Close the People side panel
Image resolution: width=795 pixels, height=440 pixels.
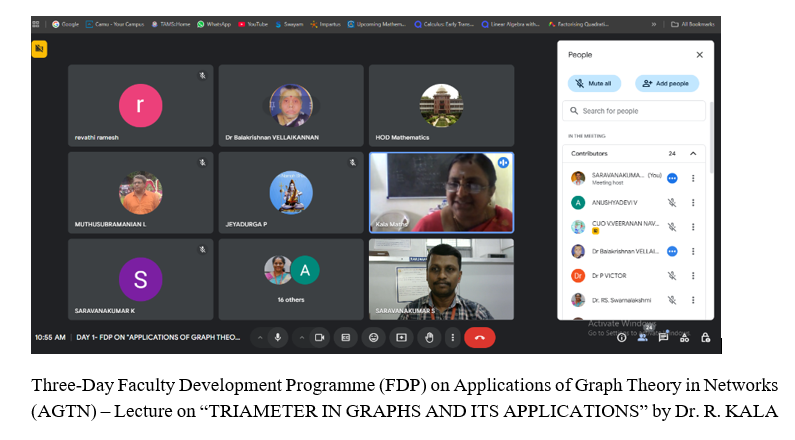pos(699,55)
